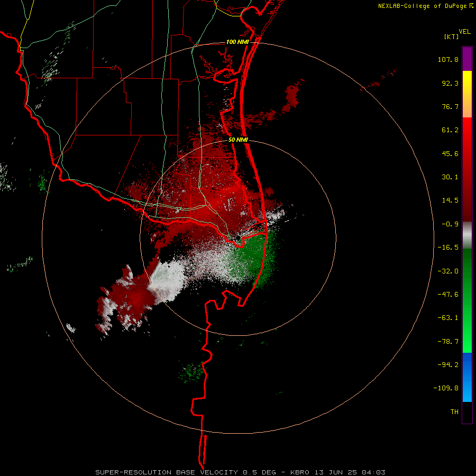Click the 92.3 legend value
This screenshot has width=476, height=476.
coord(450,83)
